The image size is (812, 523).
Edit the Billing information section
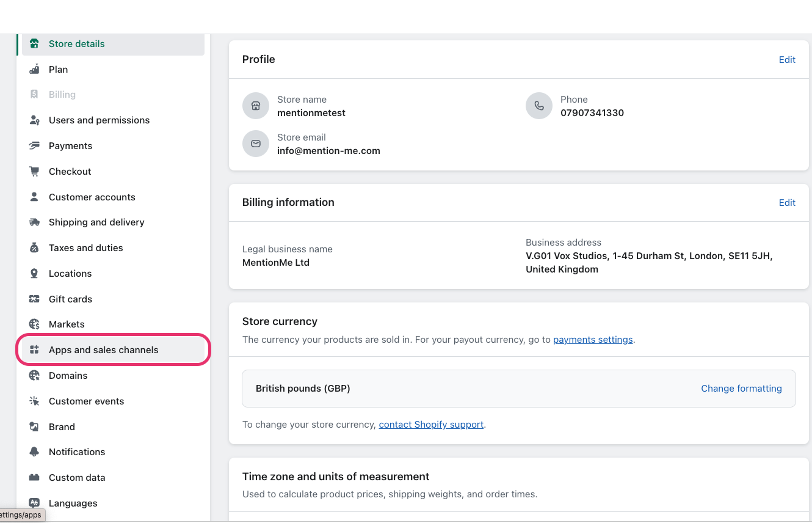point(787,203)
